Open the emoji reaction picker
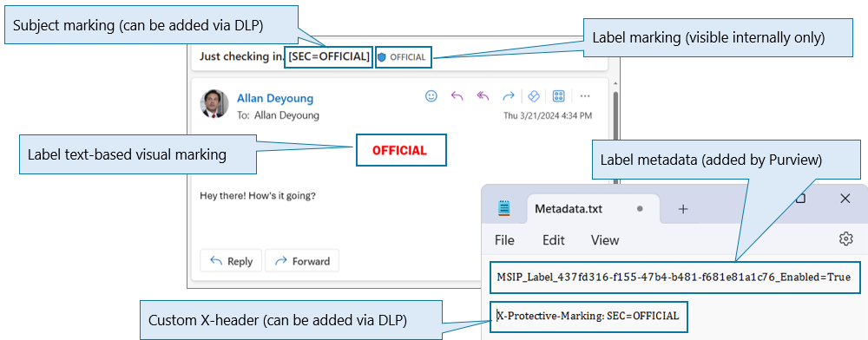This screenshot has width=868, height=340. (x=431, y=96)
